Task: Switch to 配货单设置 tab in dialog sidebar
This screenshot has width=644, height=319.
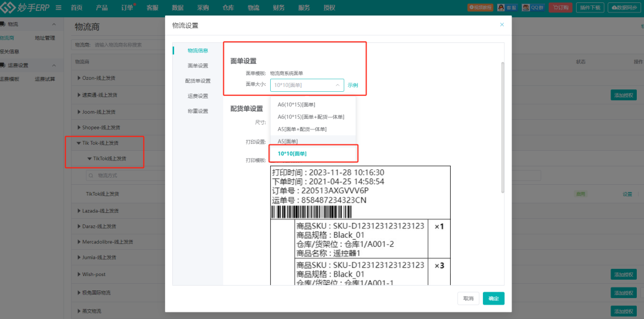Action: pyautogui.click(x=197, y=81)
